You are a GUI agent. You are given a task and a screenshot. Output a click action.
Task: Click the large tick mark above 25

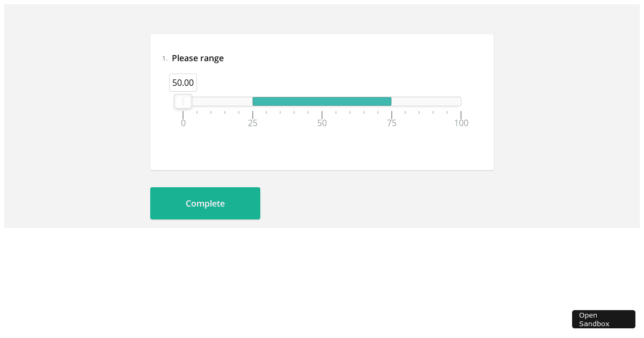[x=253, y=115]
